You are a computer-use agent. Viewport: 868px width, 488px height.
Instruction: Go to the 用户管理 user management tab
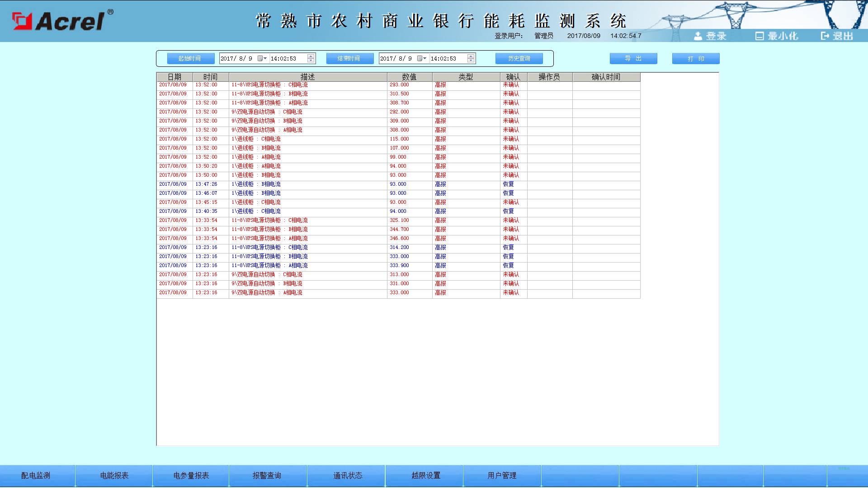[x=502, y=475]
